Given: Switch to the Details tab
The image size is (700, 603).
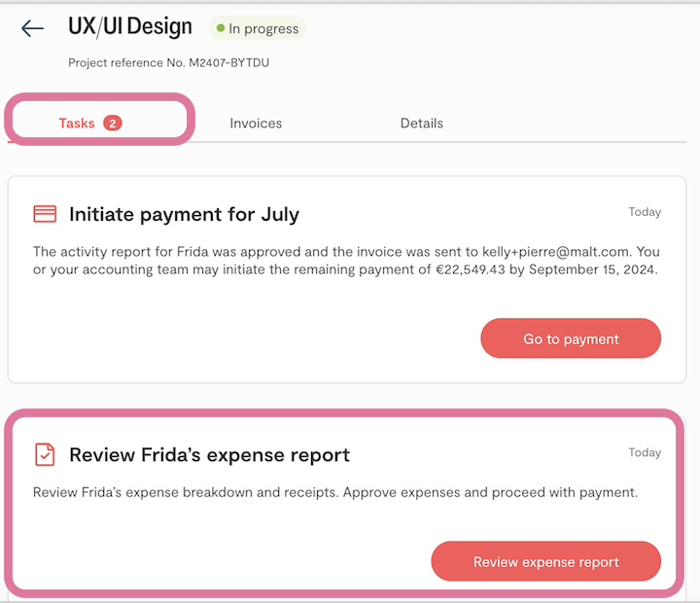Looking at the screenshot, I should (421, 124).
